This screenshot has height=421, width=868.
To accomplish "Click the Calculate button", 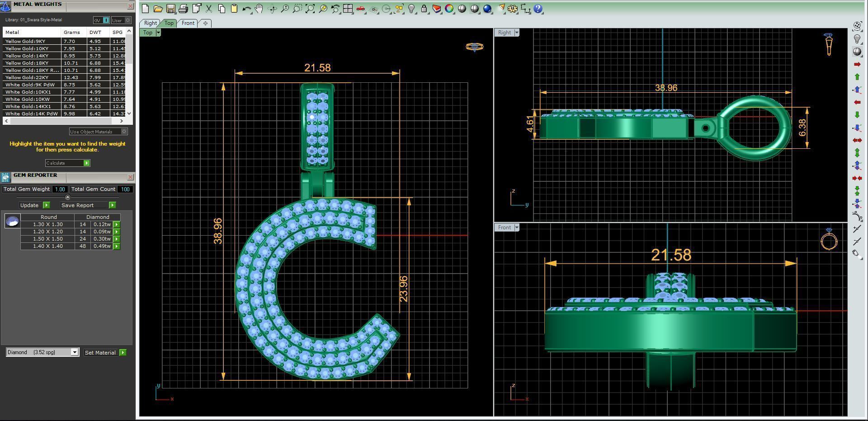I will [x=68, y=163].
